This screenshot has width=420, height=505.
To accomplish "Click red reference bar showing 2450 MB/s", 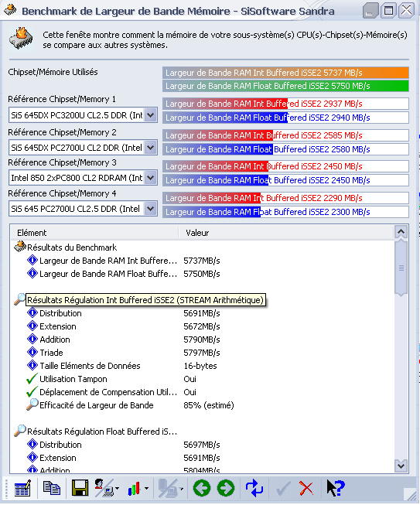I will (285, 165).
